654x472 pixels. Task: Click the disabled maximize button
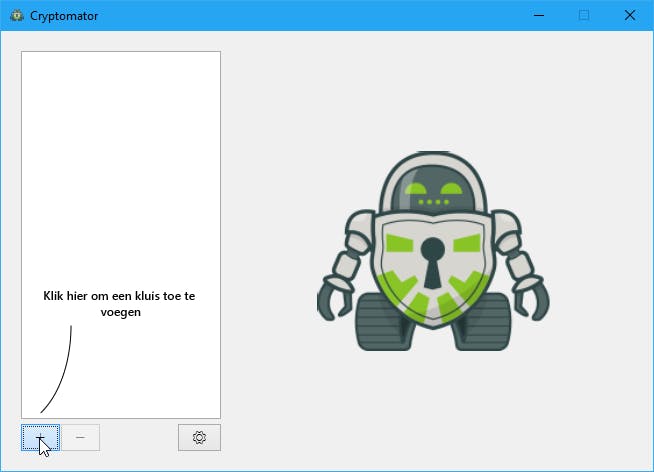tap(584, 15)
